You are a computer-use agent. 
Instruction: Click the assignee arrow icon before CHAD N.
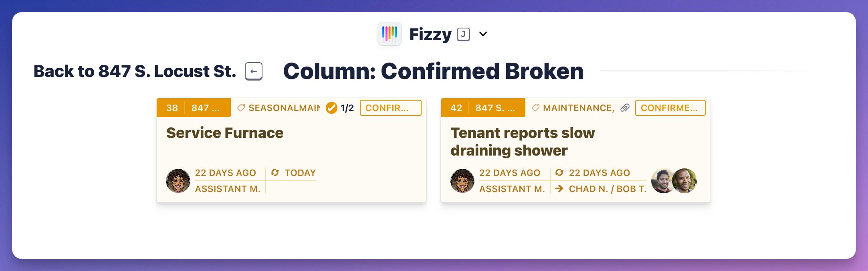click(x=559, y=189)
